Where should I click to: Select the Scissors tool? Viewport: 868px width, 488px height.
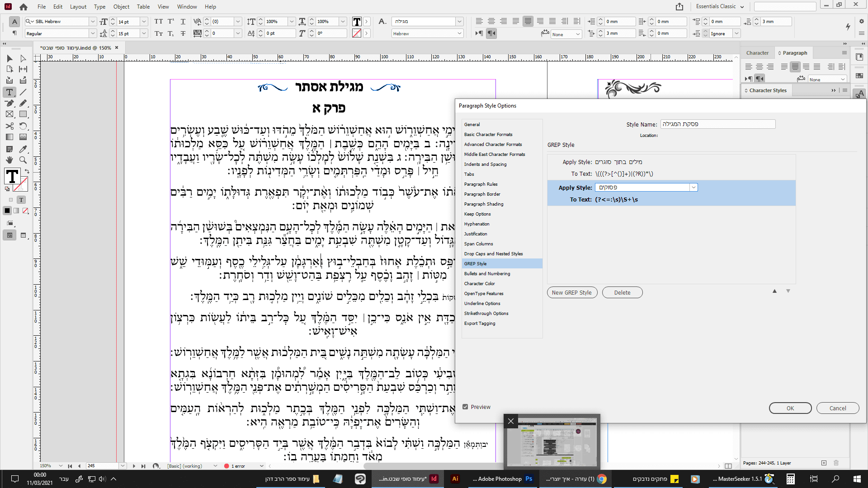pos(9,126)
